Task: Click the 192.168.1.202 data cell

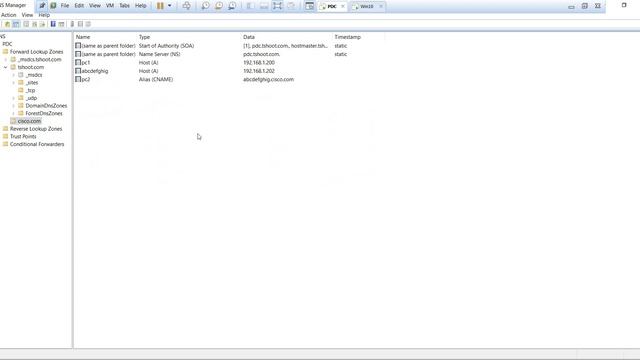Action: click(259, 71)
